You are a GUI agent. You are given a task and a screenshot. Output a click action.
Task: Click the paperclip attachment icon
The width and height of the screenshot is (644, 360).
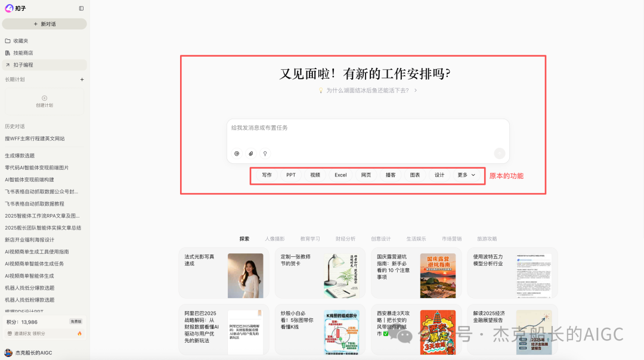coord(251,154)
